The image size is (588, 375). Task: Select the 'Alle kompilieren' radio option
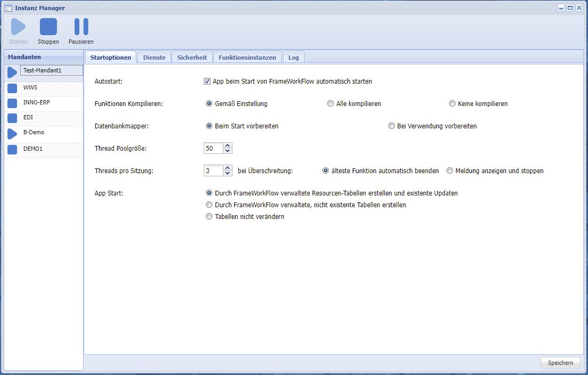pyautogui.click(x=330, y=104)
